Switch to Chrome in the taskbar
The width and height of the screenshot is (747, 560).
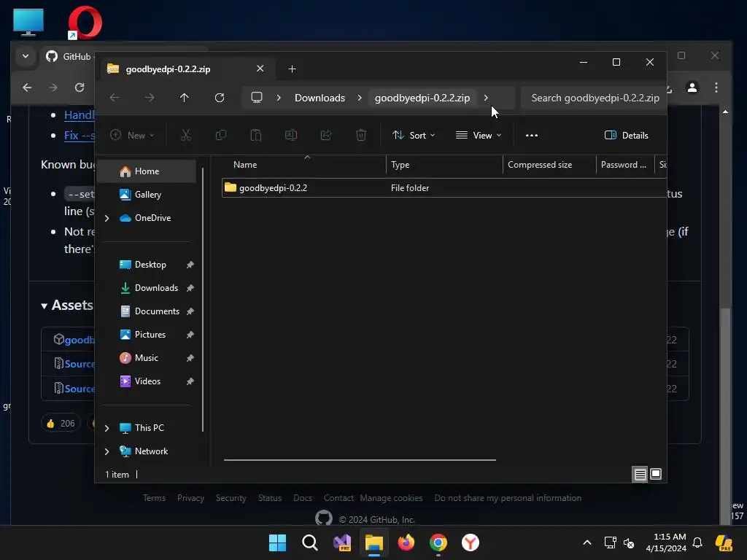[x=438, y=542]
